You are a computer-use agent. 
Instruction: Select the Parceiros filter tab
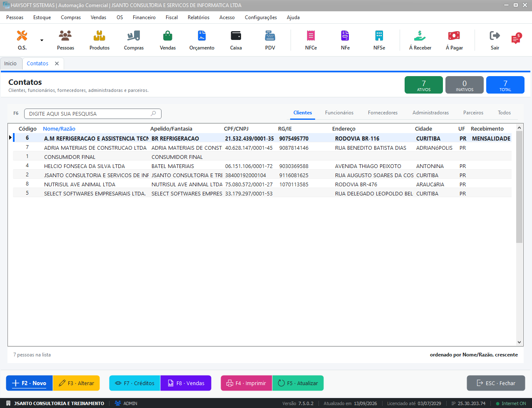point(473,113)
